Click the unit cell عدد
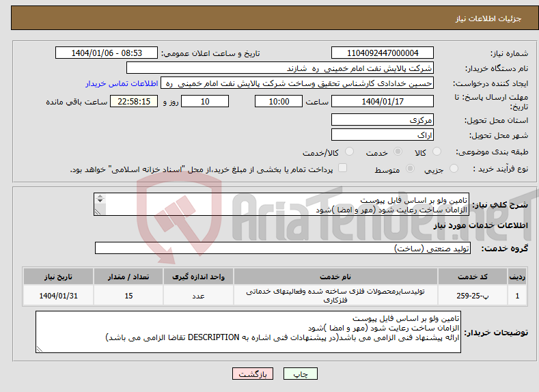 (198, 296)
